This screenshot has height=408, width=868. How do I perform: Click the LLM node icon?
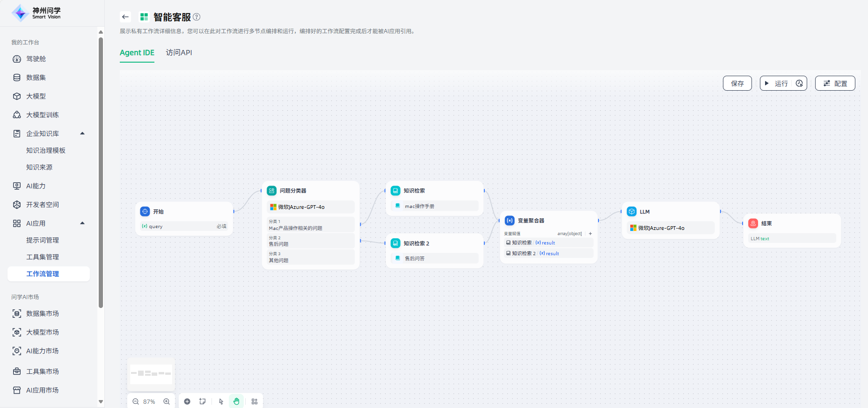[x=632, y=212]
